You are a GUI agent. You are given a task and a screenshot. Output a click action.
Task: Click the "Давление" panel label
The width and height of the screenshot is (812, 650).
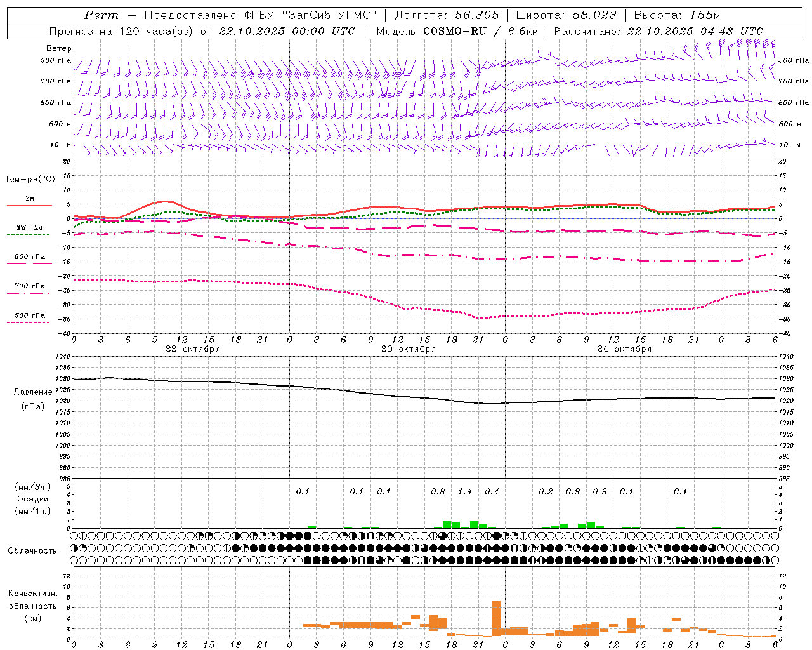pos(32,392)
